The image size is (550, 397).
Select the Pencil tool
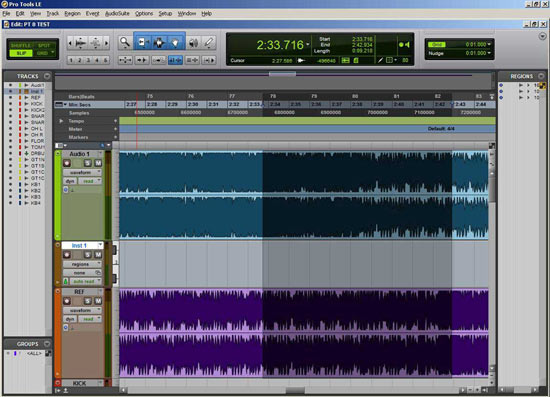[209, 43]
